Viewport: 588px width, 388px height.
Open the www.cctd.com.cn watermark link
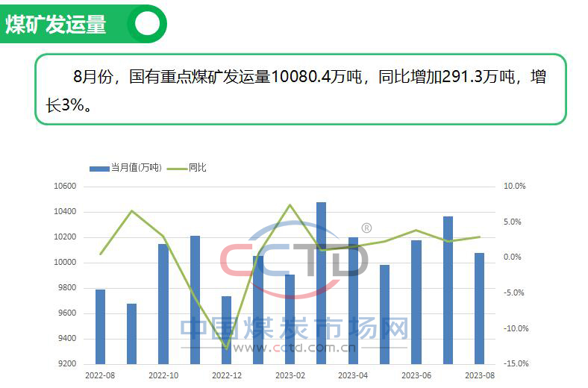point(295,347)
